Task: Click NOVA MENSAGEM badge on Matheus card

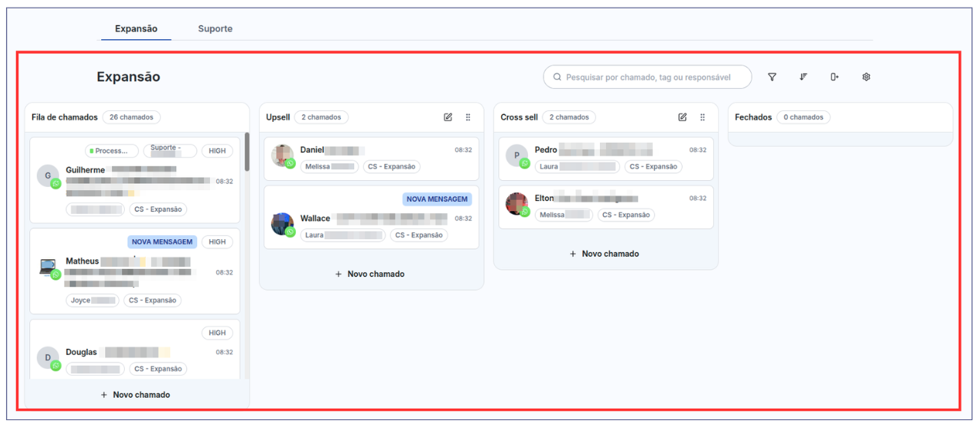Action: click(162, 241)
